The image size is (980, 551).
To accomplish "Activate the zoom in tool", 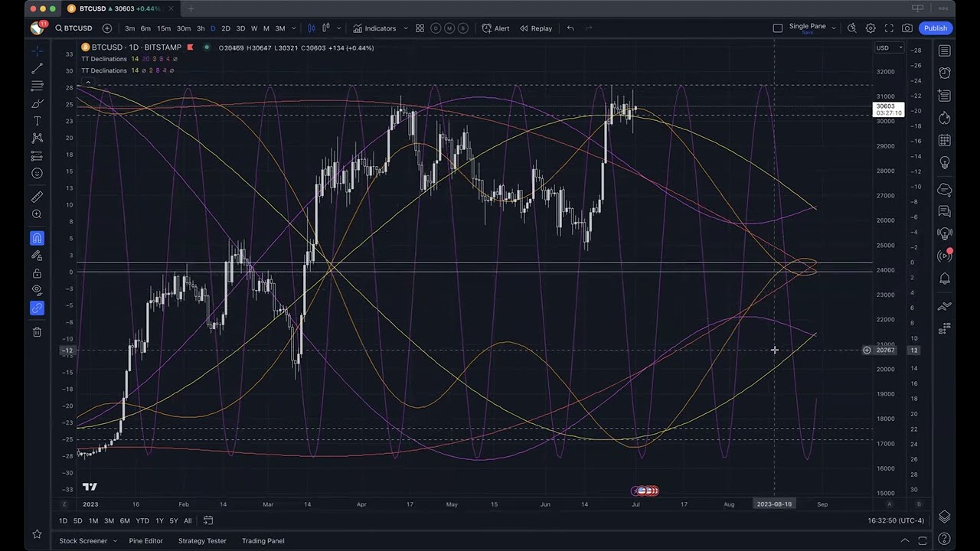I will [x=37, y=214].
